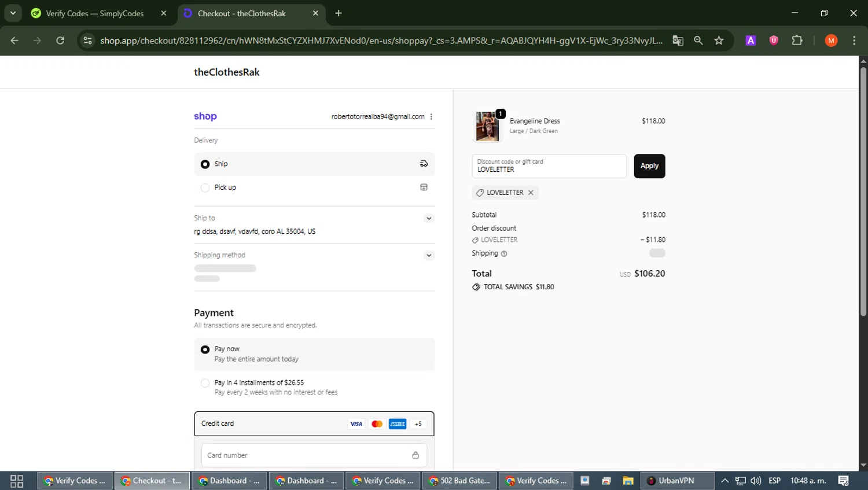
Task: Click the American Express icon
Action: click(398, 424)
